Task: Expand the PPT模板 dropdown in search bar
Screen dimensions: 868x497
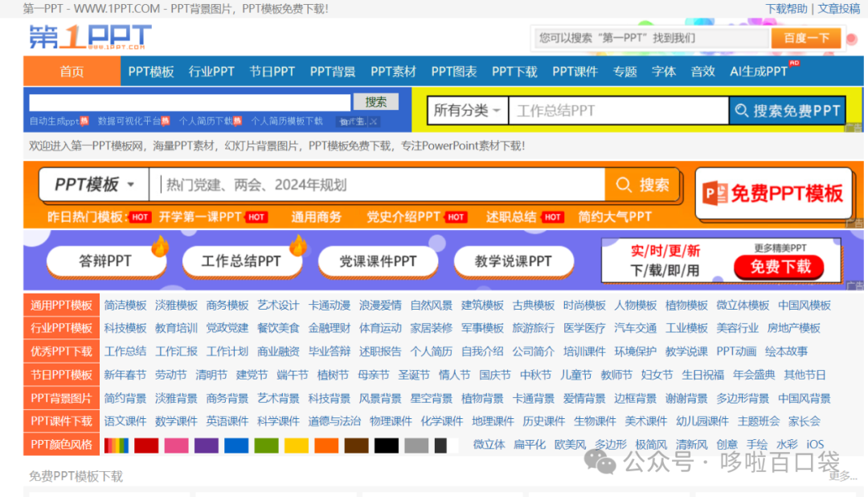Action: pyautogui.click(x=92, y=184)
